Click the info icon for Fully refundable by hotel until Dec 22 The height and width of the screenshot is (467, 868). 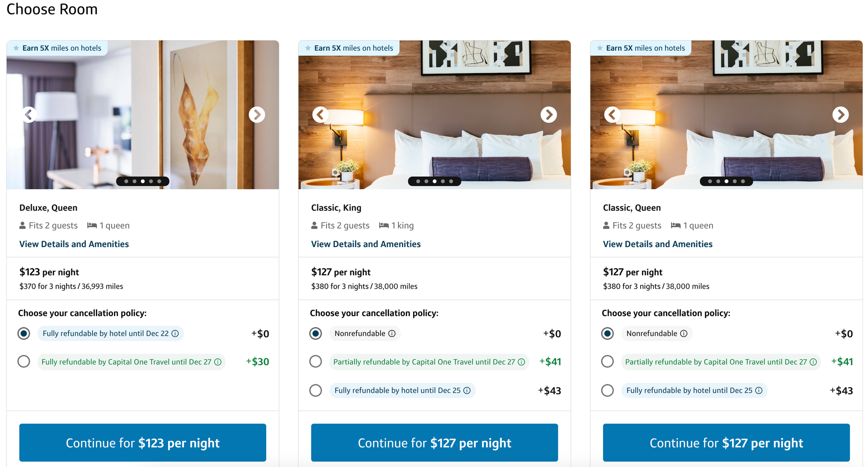pyautogui.click(x=175, y=333)
